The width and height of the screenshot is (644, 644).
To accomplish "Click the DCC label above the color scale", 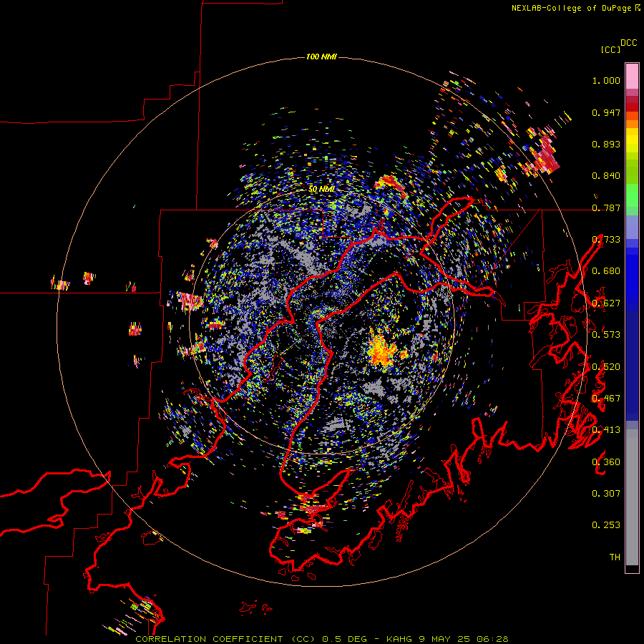I will coord(629,43).
